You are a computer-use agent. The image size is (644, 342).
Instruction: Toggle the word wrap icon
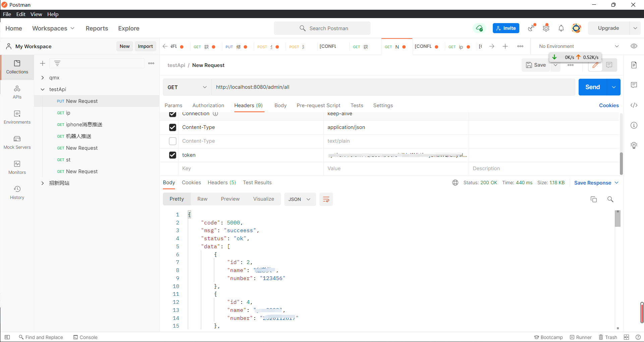[x=326, y=199]
